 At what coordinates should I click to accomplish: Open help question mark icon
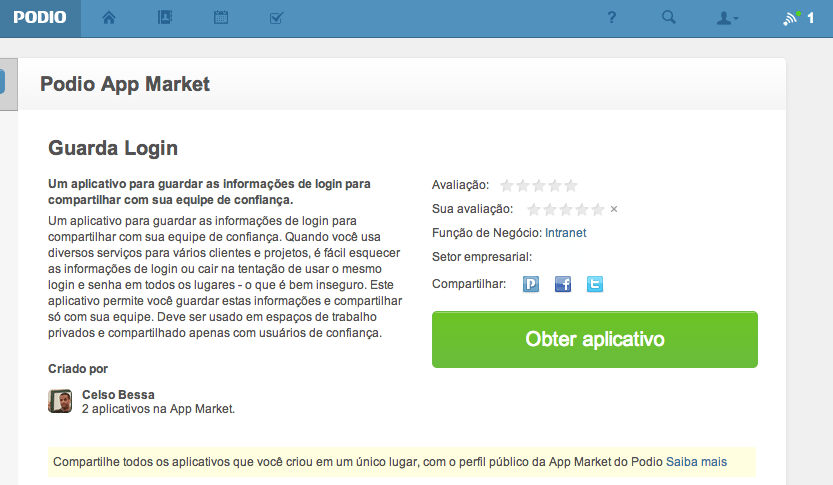click(x=611, y=18)
